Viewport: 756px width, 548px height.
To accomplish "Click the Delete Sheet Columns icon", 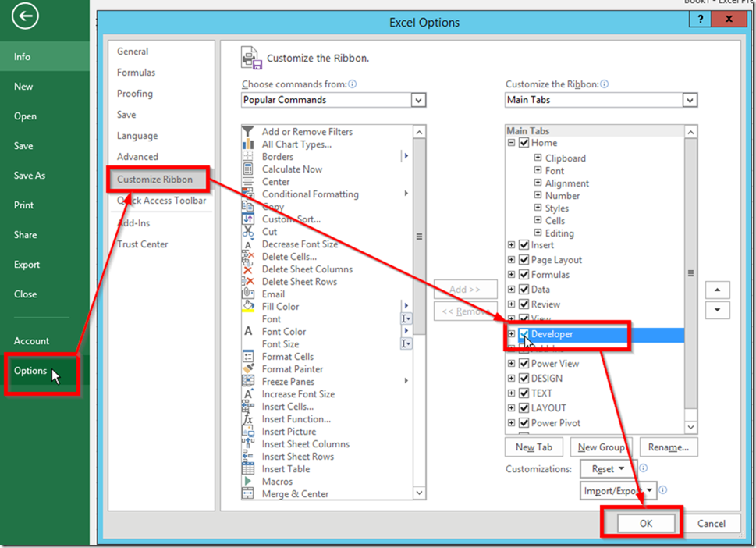I will (x=248, y=269).
